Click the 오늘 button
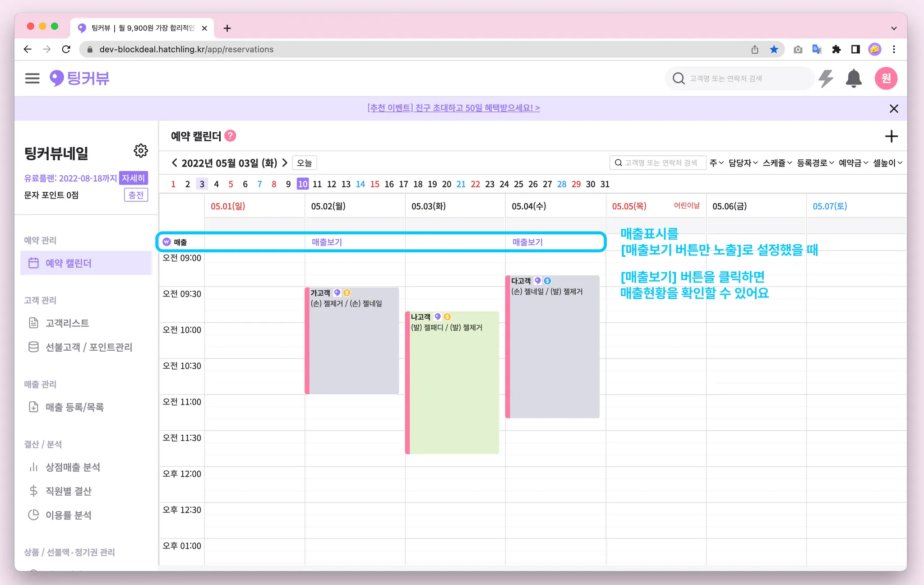The width and height of the screenshot is (924, 585). click(x=305, y=163)
